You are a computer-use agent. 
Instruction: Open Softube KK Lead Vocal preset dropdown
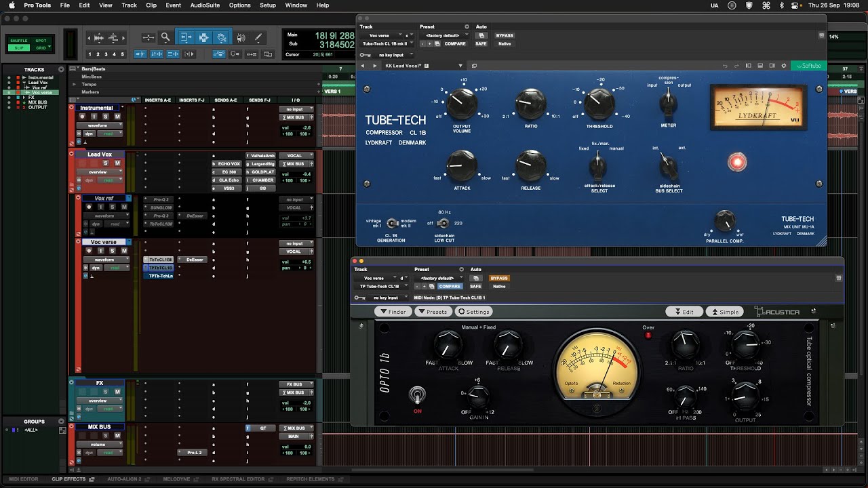423,66
